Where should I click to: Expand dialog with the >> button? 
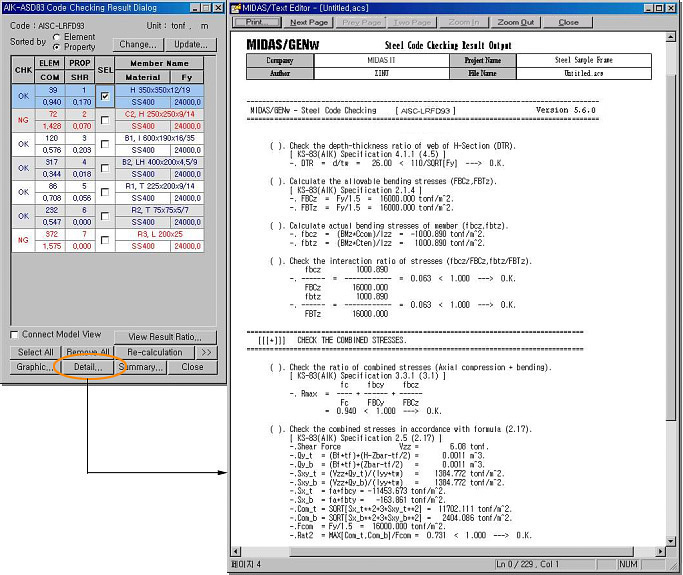point(206,352)
